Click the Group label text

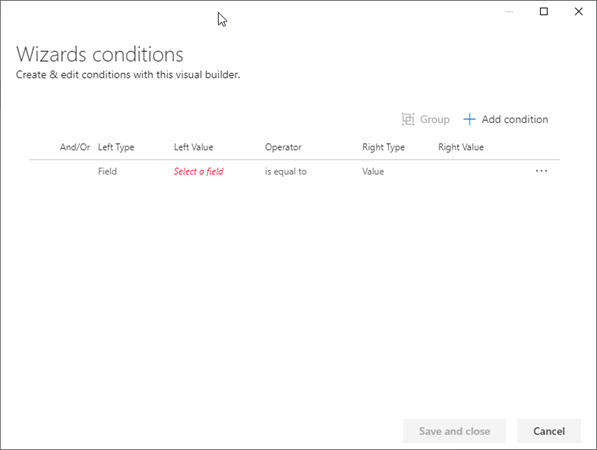(434, 119)
